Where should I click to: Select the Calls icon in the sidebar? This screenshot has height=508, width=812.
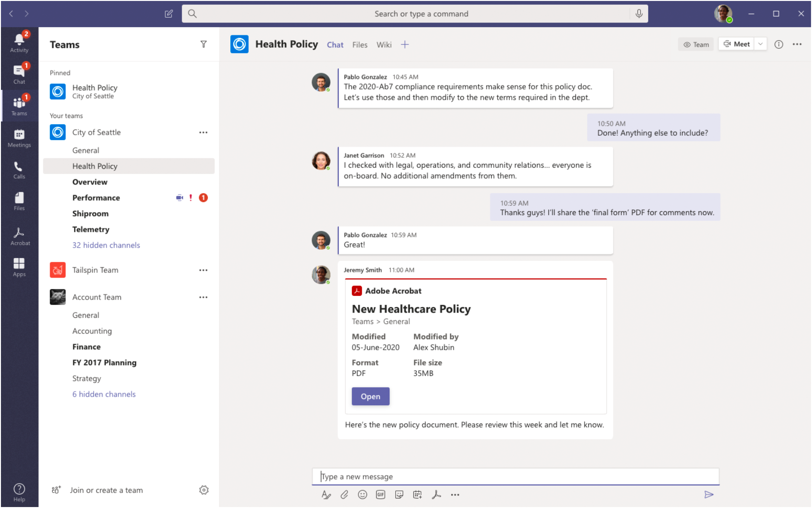19,169
